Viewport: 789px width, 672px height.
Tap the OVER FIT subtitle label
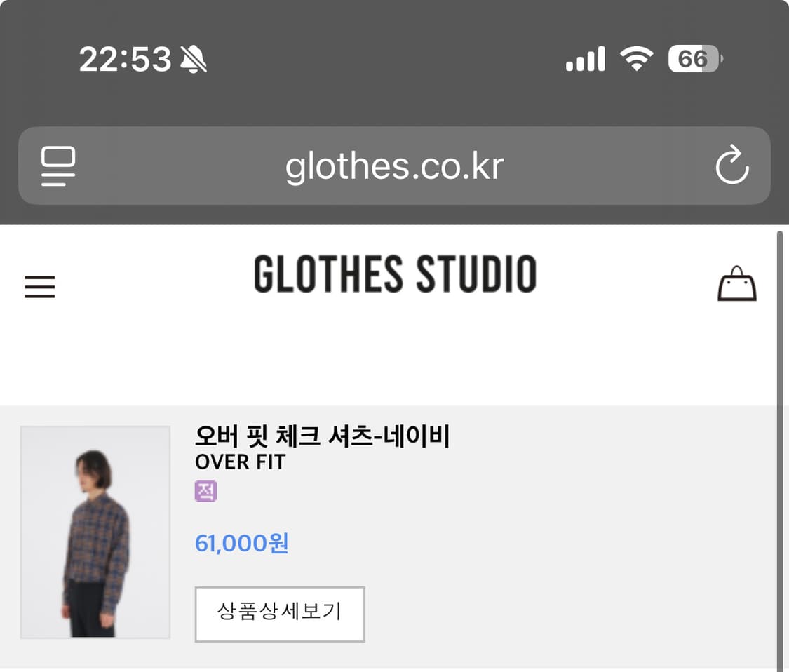pyautogui.click(x=240, y=462)
